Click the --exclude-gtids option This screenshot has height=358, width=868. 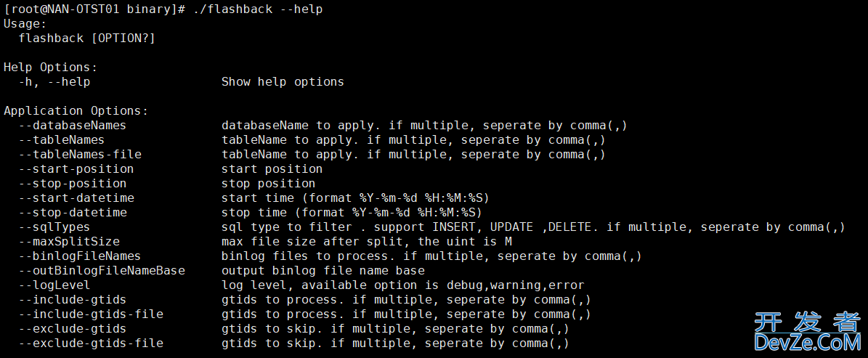(73, 329)
